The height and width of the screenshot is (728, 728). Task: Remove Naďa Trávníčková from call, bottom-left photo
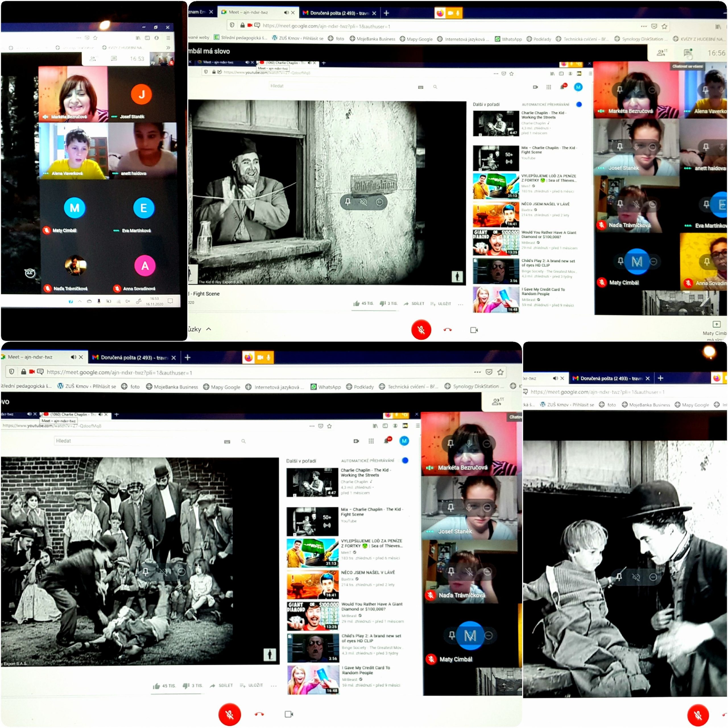click(488, 572)
